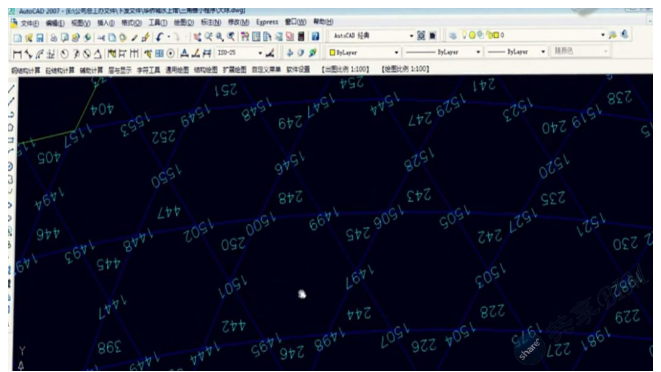Click the 1503 member label in drawing
This screenshot has height=372, width=661.
[490, 275]
